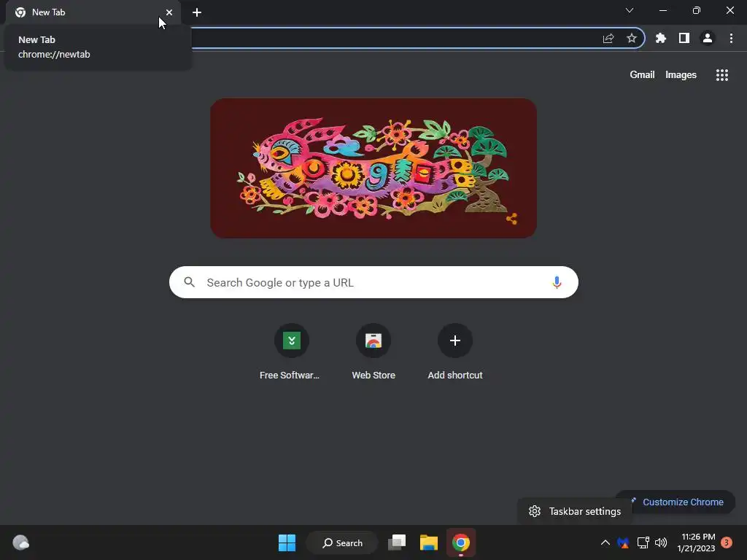747x560 pixels.
Task: Open the tab search chevron
Action: pos(630,10)
